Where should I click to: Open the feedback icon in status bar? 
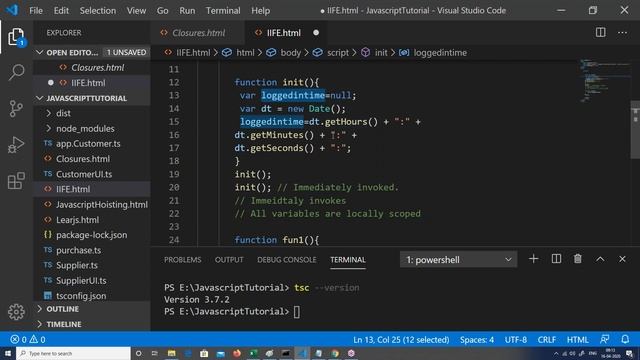coord(604,339)
